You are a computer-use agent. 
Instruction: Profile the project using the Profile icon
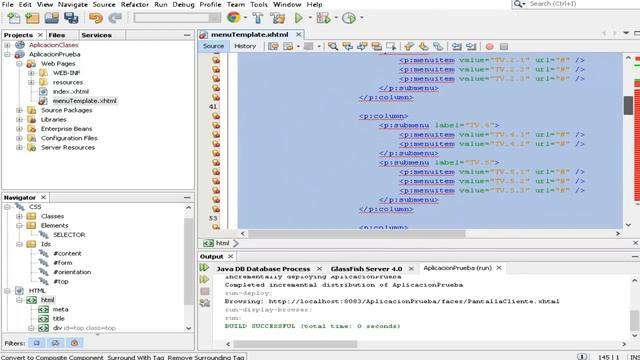(349, 18)
